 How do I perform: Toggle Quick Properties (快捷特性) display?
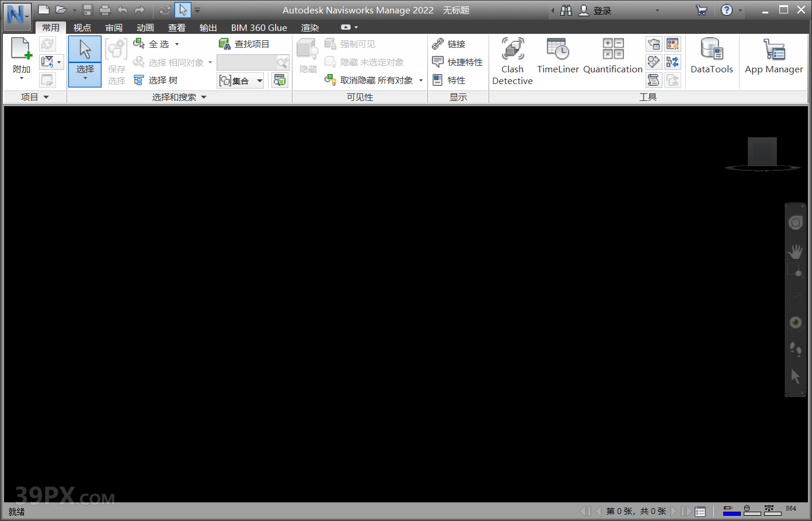tap(458, 62)
